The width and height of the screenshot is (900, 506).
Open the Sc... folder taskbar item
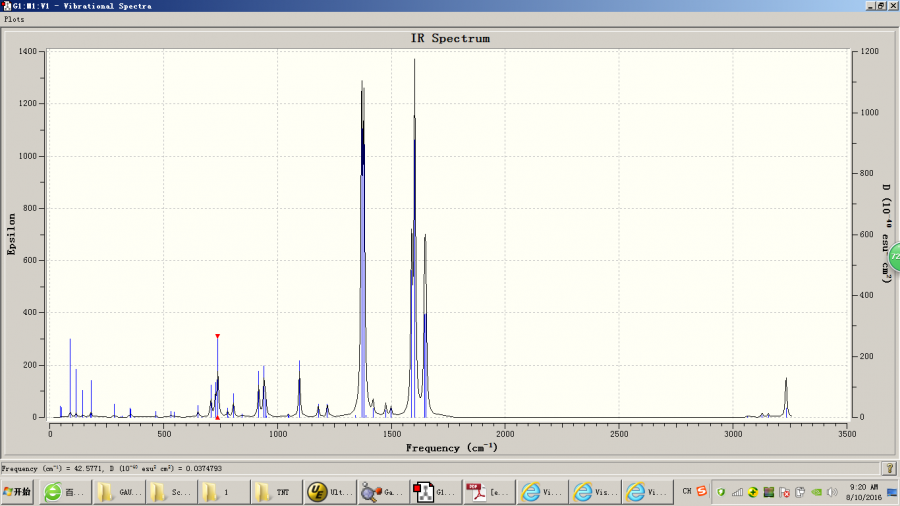tap(172, 492)
